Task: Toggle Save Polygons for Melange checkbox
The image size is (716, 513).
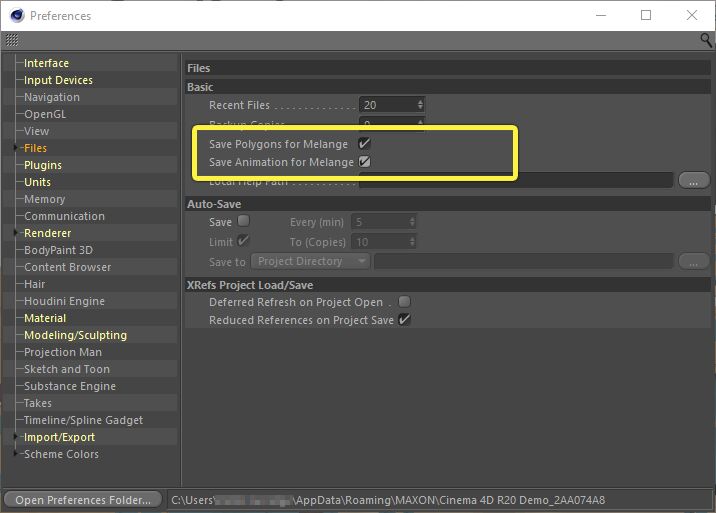Action: pyautogui.click(x=365, y=144)
